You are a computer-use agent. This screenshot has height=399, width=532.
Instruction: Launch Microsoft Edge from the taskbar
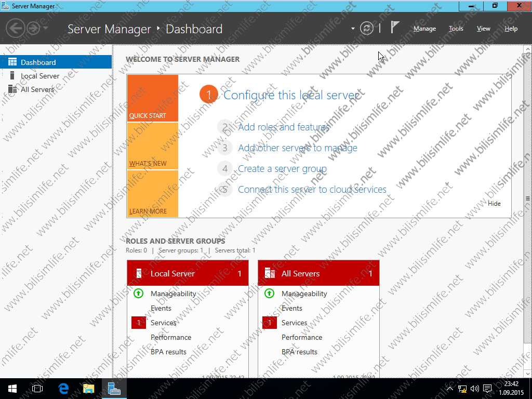(x=63, y=389)
